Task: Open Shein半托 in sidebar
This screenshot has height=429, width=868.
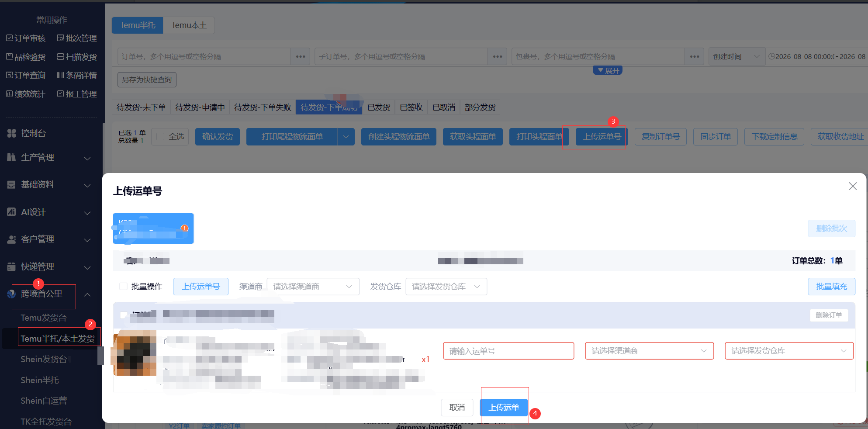Action: pyautogui.click(x=40, y=380)
